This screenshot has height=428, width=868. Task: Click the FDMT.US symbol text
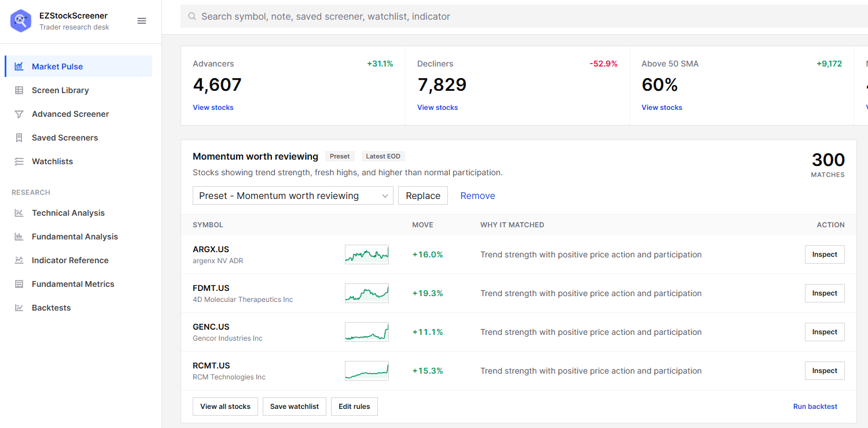pos(211,288)
